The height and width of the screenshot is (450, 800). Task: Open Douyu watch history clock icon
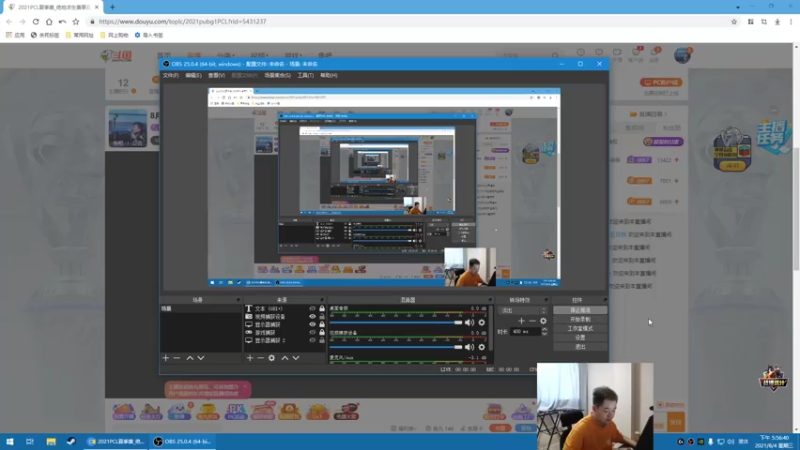point(581,53)
